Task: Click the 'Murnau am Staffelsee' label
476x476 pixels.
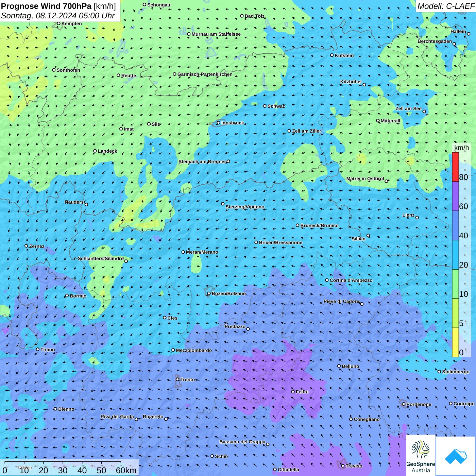Action: click(x=216, y=34)
